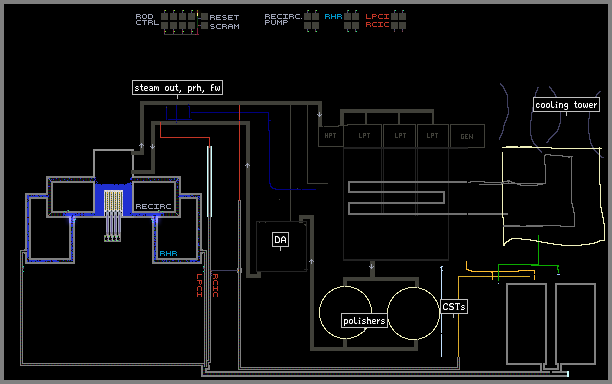Image resolution: width=612 pixels, height=384 pixels.
Task: Hit the SCRAM button block
Action: (x=205, y=26)
